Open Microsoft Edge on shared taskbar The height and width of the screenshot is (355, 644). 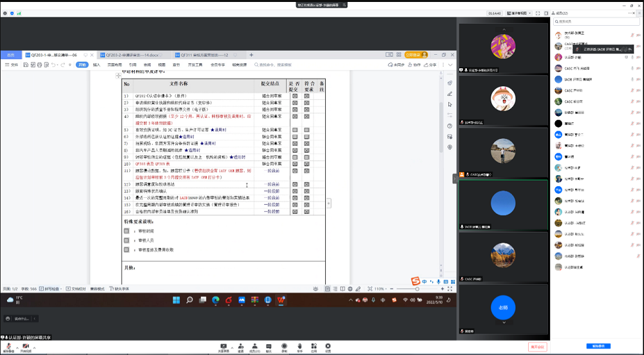point(216,300)
